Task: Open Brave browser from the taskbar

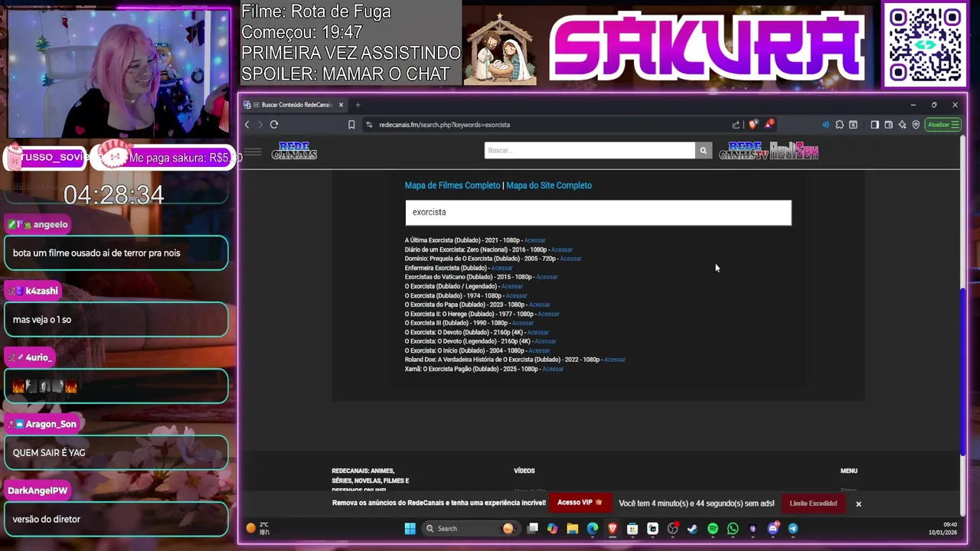Action: (x=612, y=529)
